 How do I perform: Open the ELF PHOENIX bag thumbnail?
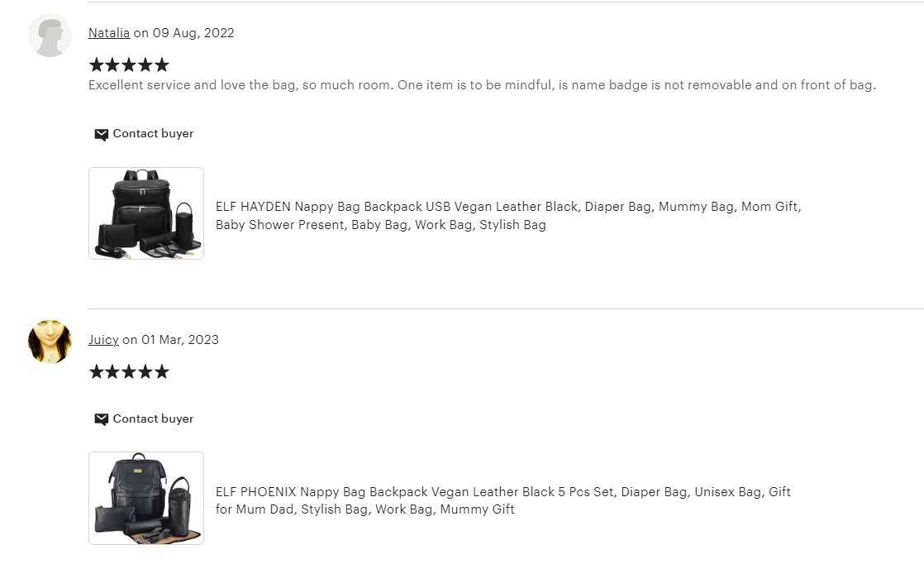pos(146,498)
